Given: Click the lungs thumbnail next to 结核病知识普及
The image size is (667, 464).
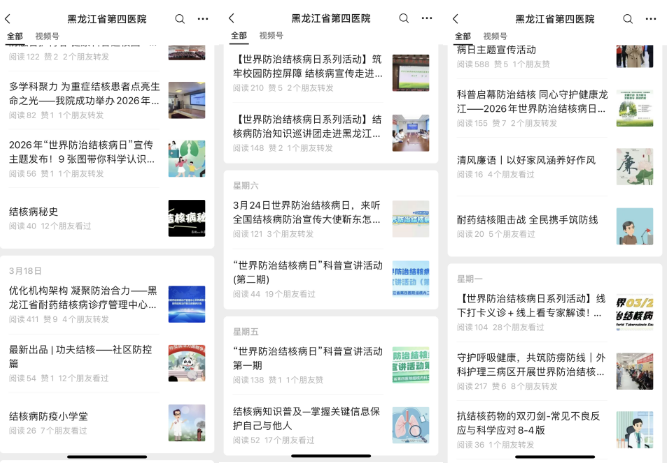Looking at the screenshot, I should (x=410, y=424).
